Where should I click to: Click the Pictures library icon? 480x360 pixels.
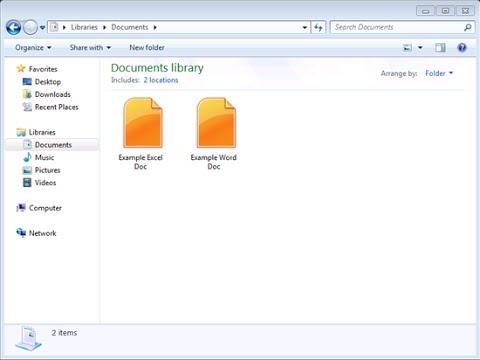(27, 170)
